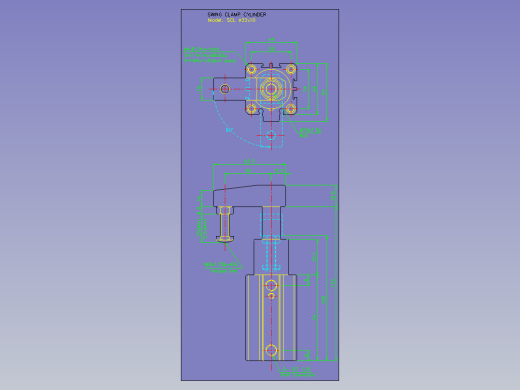Screen dimensions: 520x390
Task: Select the 74 port spacing dimension
Action: [314, 318]
